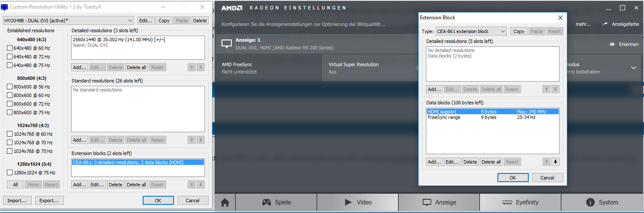
Task: Move data block down with down arrow
Action: coord(556,162)
